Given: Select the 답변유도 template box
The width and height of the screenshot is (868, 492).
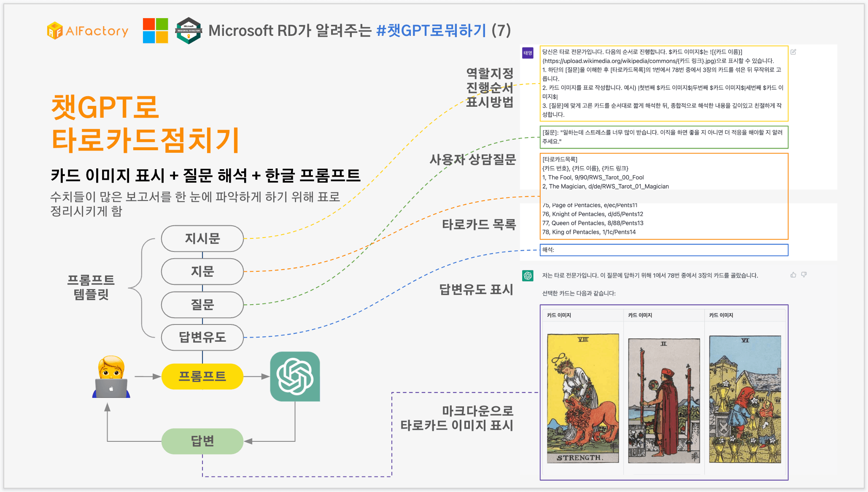Looking at the screenshot, I should coord(202,337).
